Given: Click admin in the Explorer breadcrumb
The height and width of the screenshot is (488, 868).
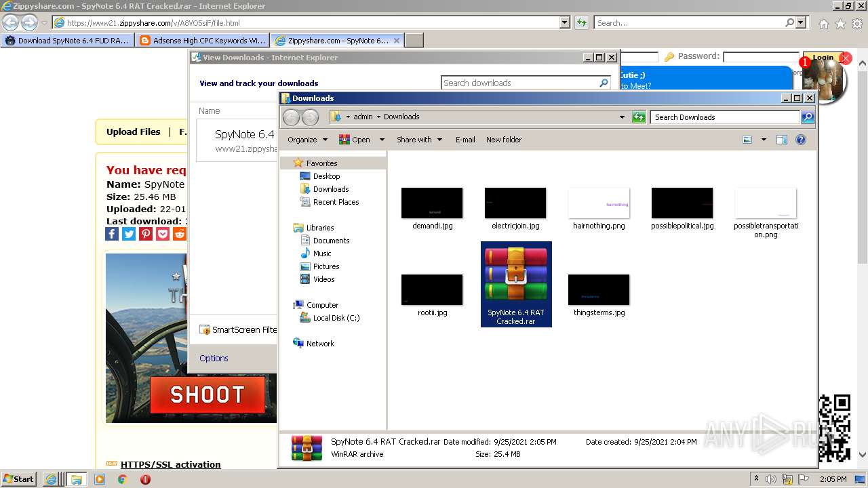Looking at the screenshot, I should click(x=363, y=117).
